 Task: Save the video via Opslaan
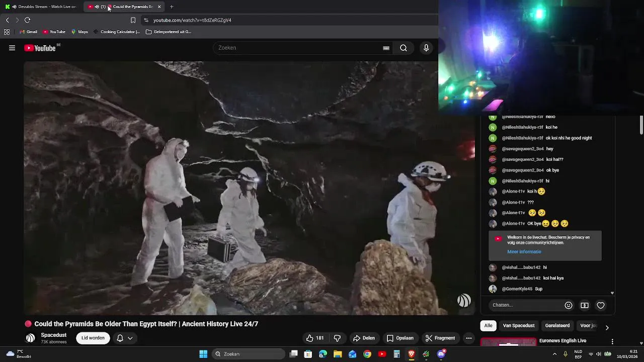[400, 338]
